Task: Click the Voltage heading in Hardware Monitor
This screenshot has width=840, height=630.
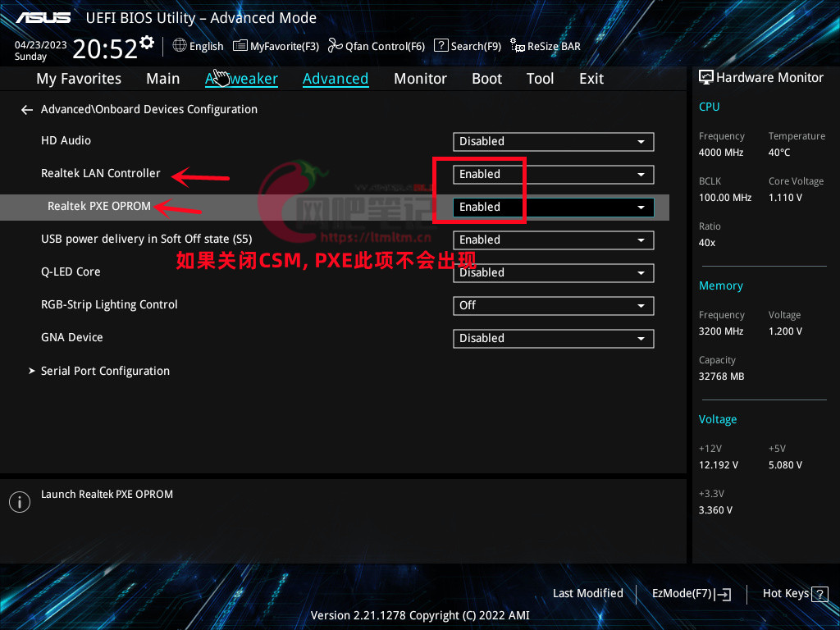Action: click(718, 419)
